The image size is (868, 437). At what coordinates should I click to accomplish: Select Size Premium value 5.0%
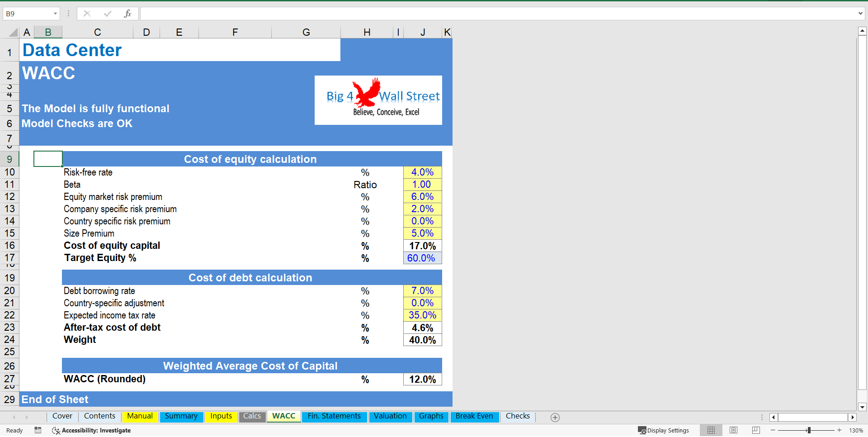click(x=422, y=233)
